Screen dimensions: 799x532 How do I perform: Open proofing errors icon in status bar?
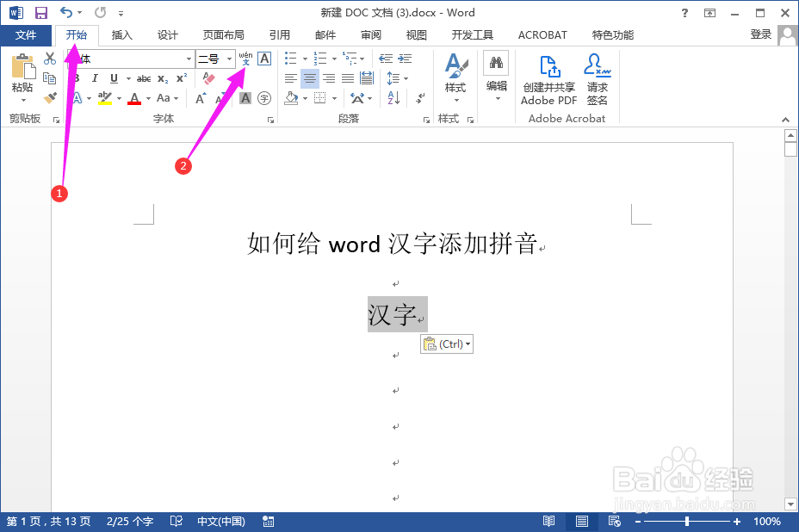point(177,522)
